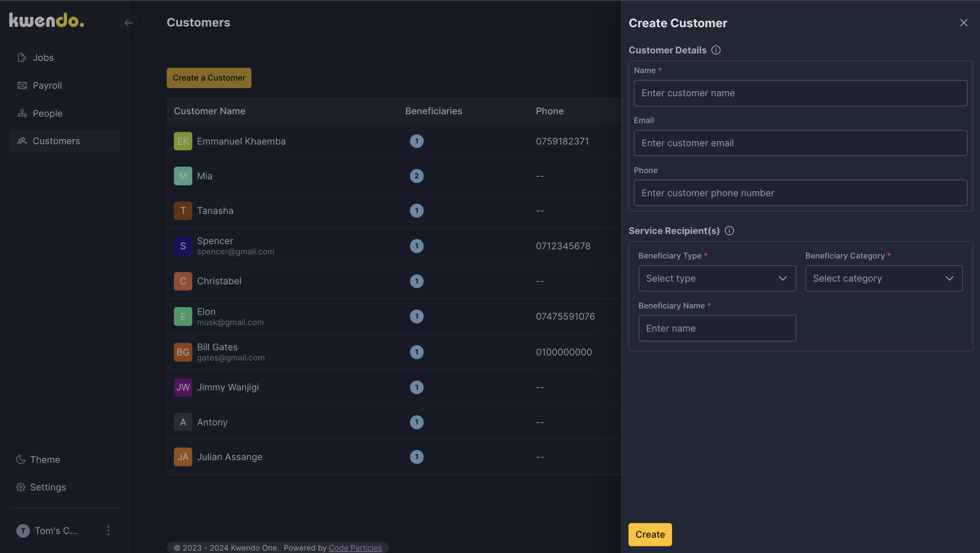Click the BG avatar for Bill Gates
Screen dimensions: 980x553
tap(183, 352)
